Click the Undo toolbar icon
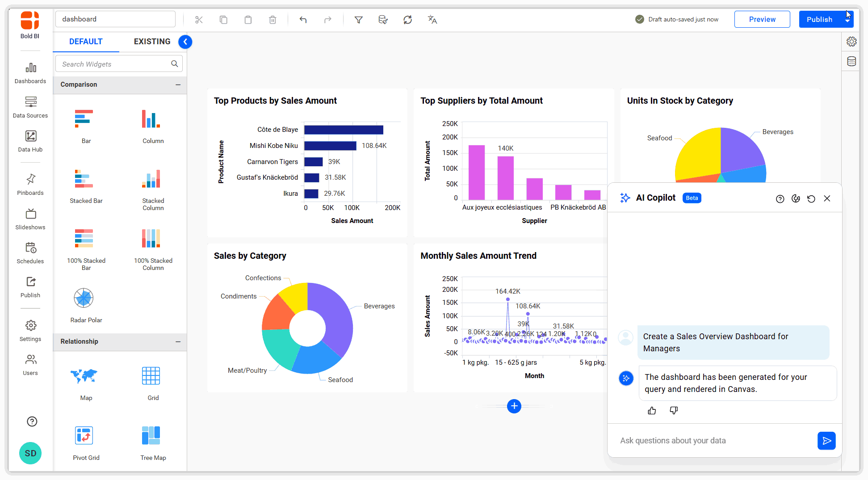The width and height of the screenshot is (868, 480). [303, 19]
